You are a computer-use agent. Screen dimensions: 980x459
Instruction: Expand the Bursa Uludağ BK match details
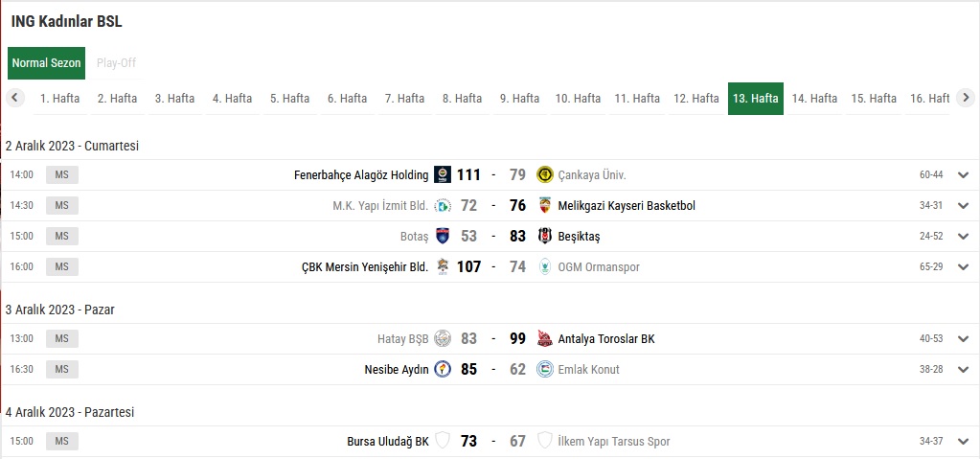pos(963,442)
